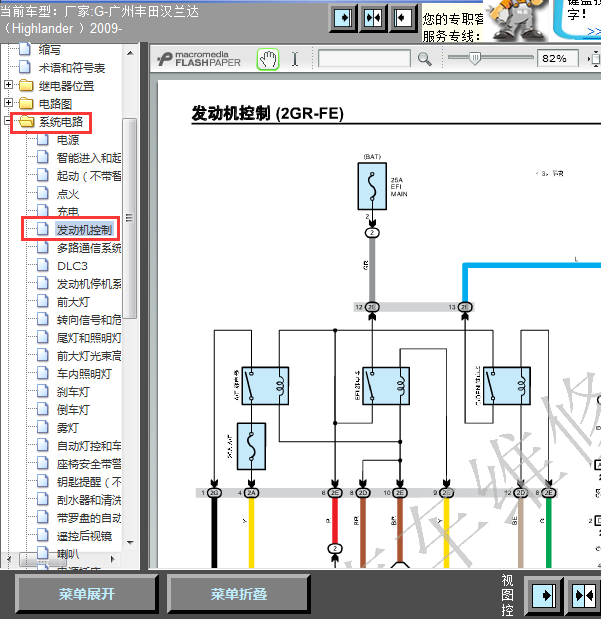This screenshot has width=601, height=619.
Task: Open the 充电 circuit page
Action: (68, 212)
